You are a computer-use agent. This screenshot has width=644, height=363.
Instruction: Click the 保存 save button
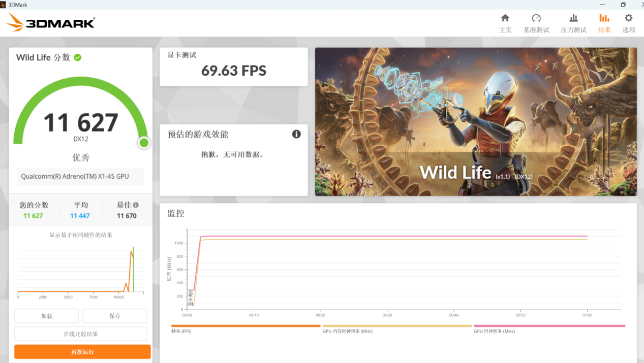(x=115, y=316)
